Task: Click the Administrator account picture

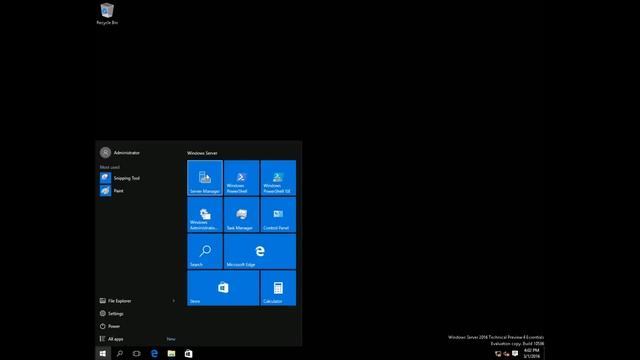Action: tap(105, 153)
